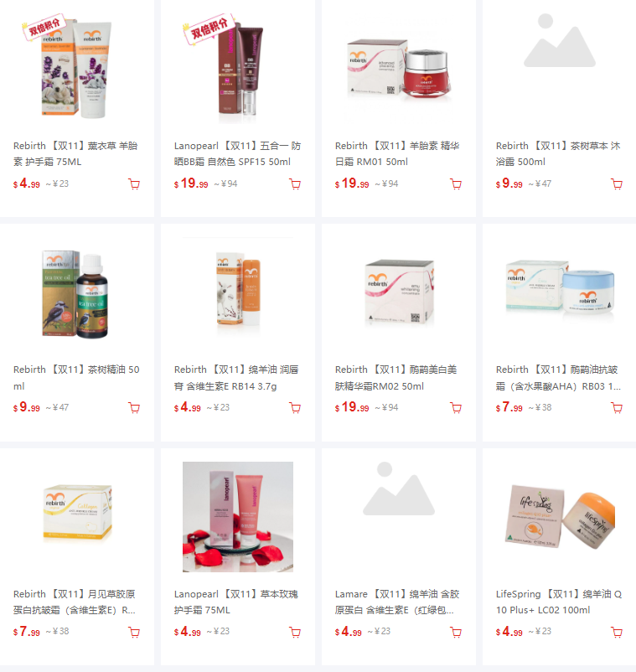Add Rebirth 500ml tea tree shower gel to cart
636x672 pixels.
[617, 184]
